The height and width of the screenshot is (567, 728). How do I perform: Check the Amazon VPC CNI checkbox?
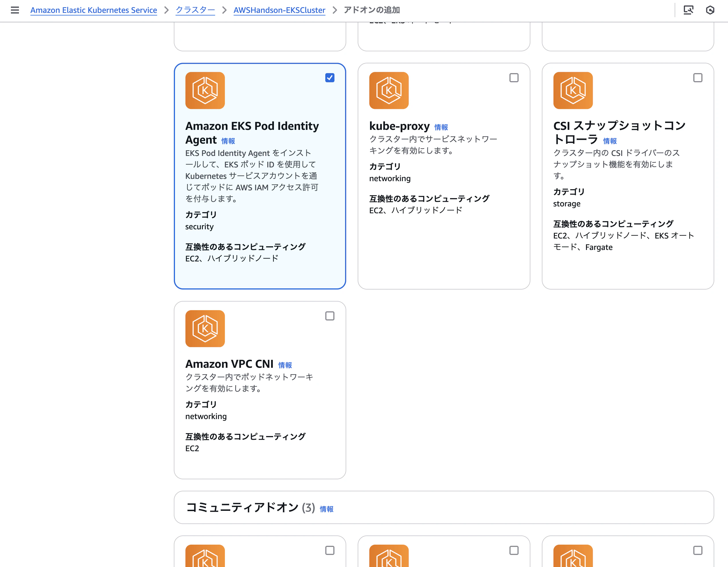[x=330, y=316]
